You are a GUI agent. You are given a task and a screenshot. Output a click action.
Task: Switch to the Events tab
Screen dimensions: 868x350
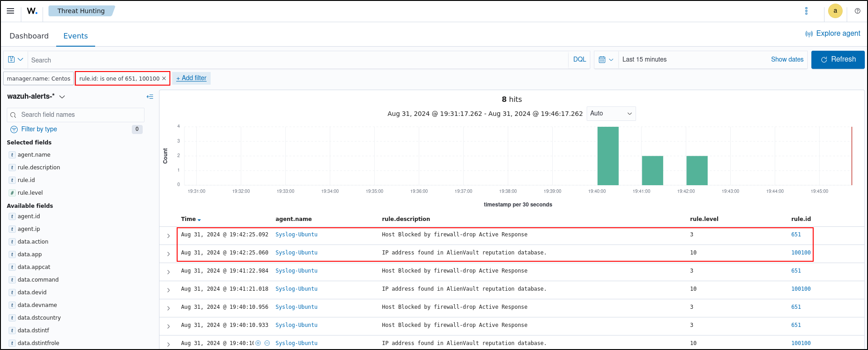click(x=76, y=36)
